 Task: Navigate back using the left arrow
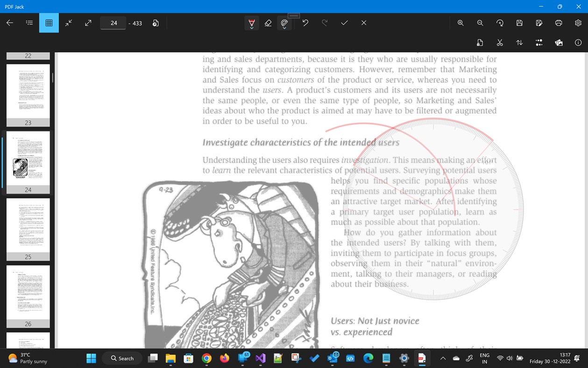tap(9, 22)
